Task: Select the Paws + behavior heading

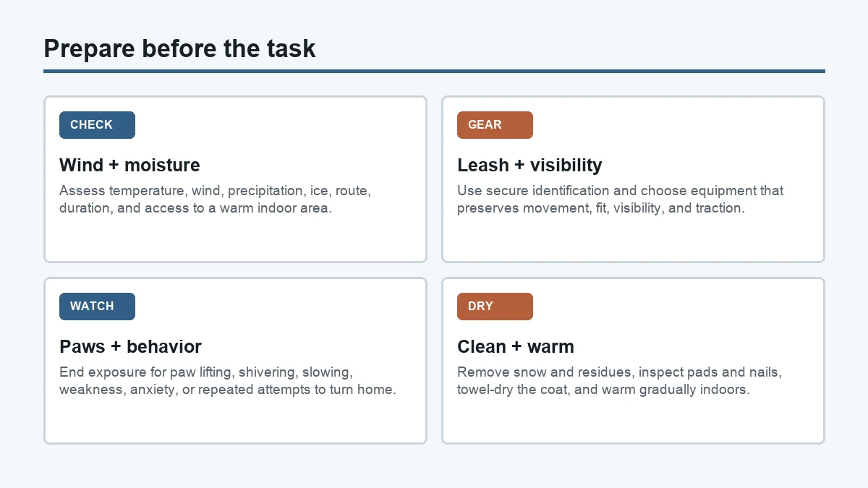Action: point(130,346)
